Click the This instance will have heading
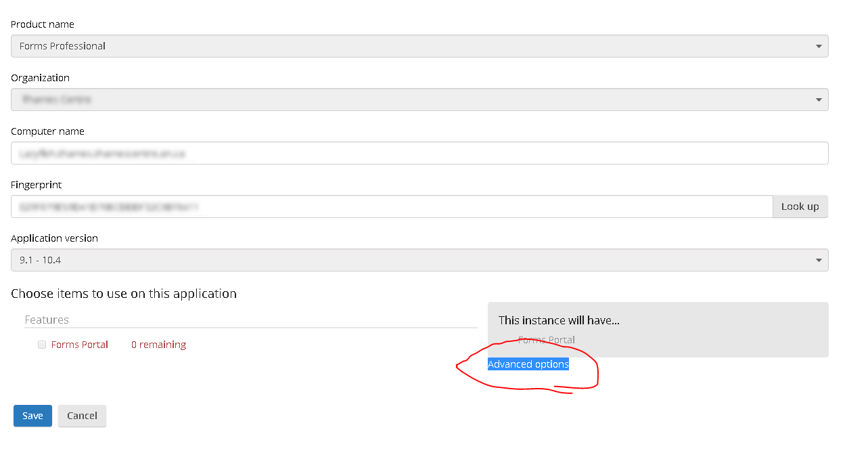 coord(559,320)
